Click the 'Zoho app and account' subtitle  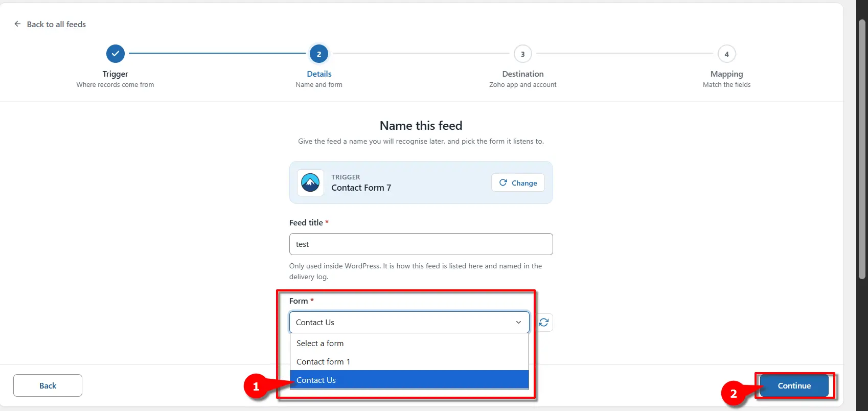pos(522,85)
